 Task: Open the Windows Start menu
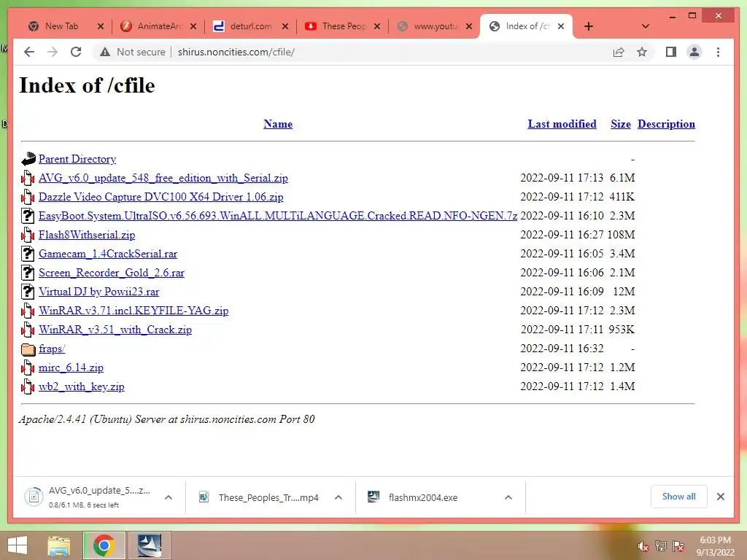[x=18, y=545]
